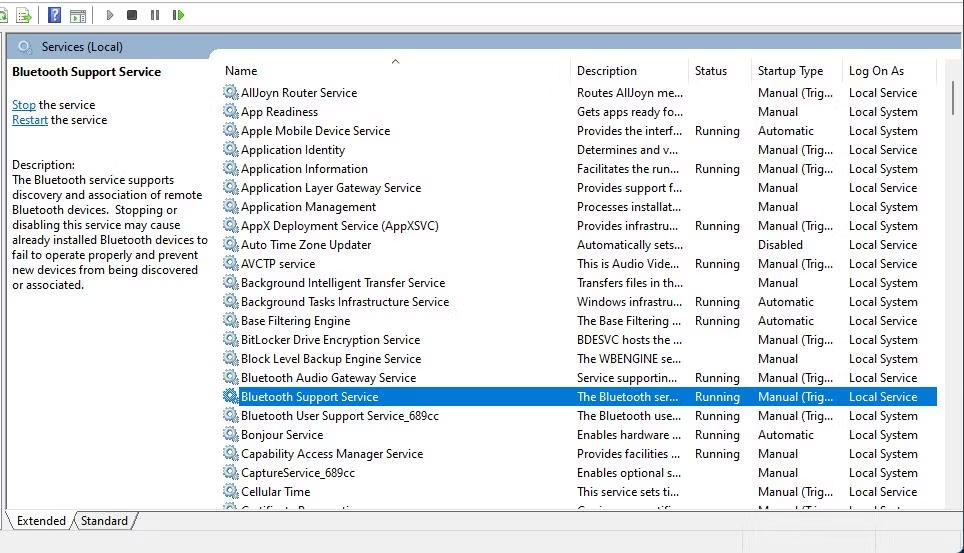
Task: Open the Help toolbar icon
Action: point(55,15)
